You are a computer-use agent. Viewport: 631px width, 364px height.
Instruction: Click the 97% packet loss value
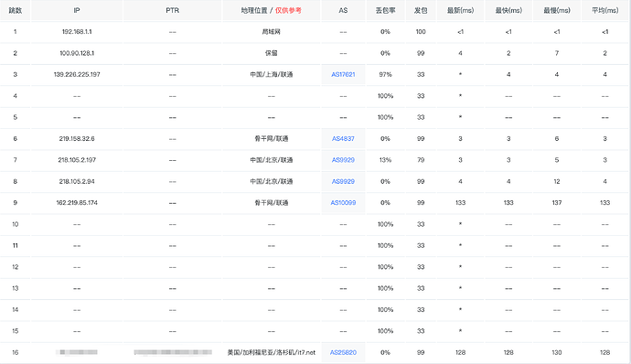pos(385,74)
